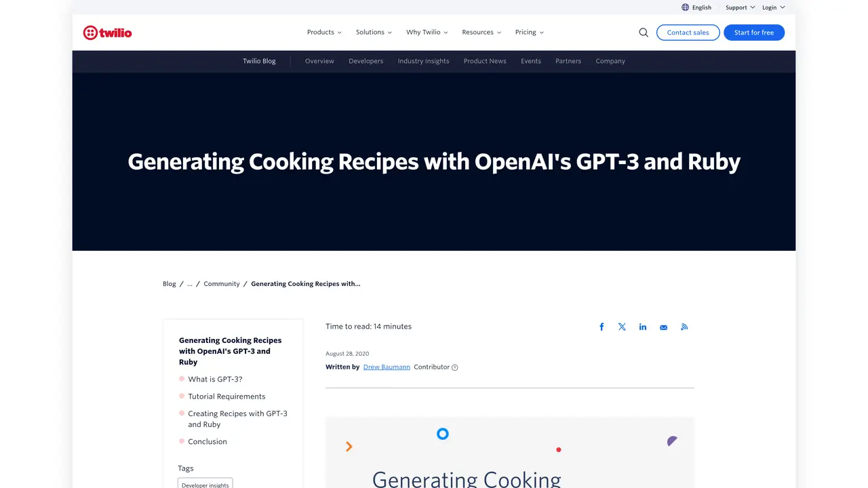Screen dimensions: 868x488
Task: Expand the Resources menu
Action: click(x=481, y=33)
